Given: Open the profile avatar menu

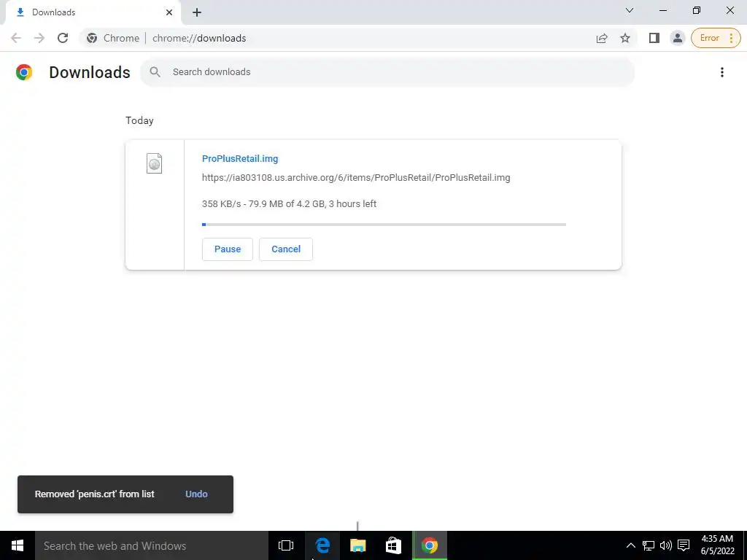Looking at the screenshot, I should (x=677, y=38).
